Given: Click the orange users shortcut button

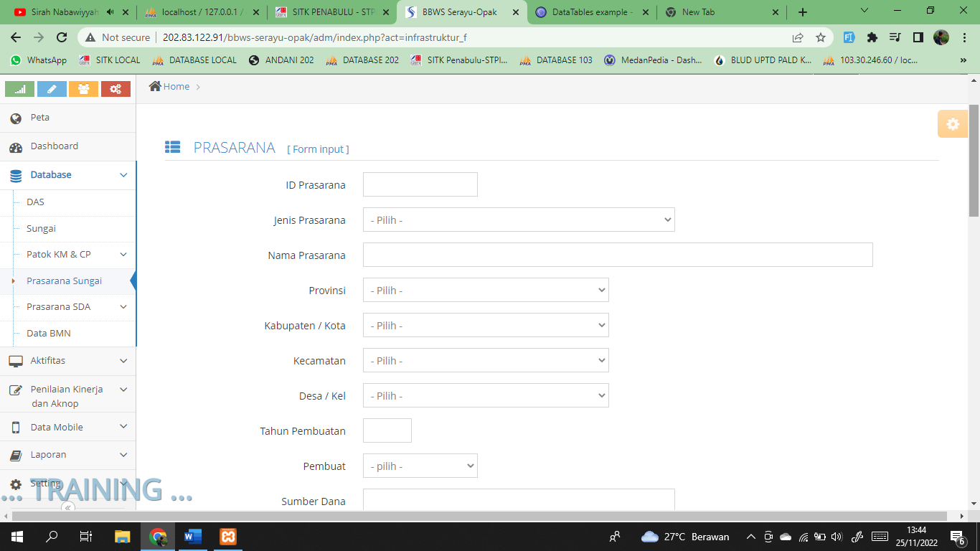Looking at the screenshot, I should click(83, 89).
